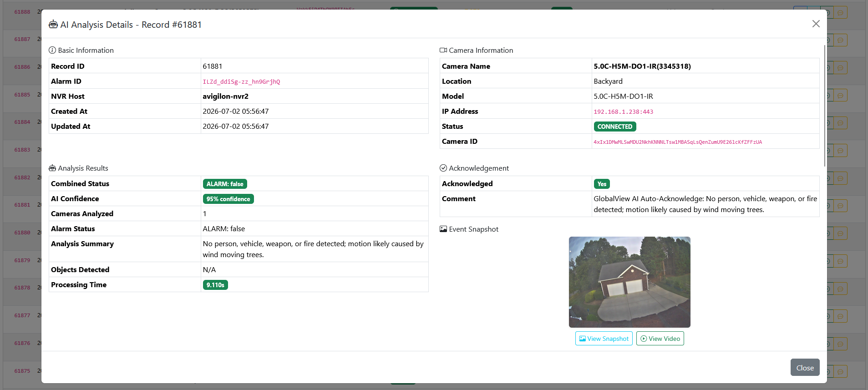Screen dimensions: 868x390
Task: Click the Cameras Analyzed value 1
Action: (205, 213)
